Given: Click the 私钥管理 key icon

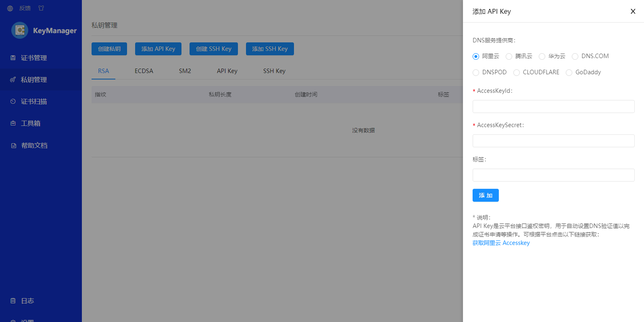Looking at the screenshot, I should pos(13,80).
